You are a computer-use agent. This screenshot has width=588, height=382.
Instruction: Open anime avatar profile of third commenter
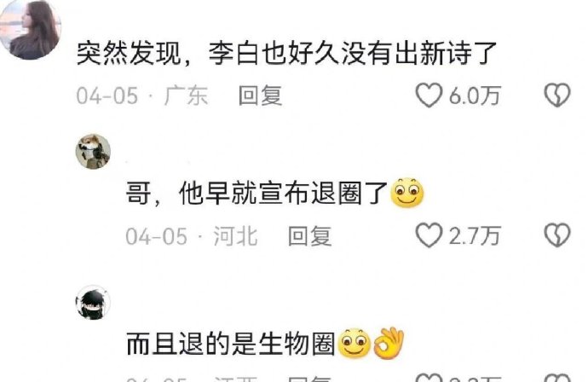pos(93,303)
